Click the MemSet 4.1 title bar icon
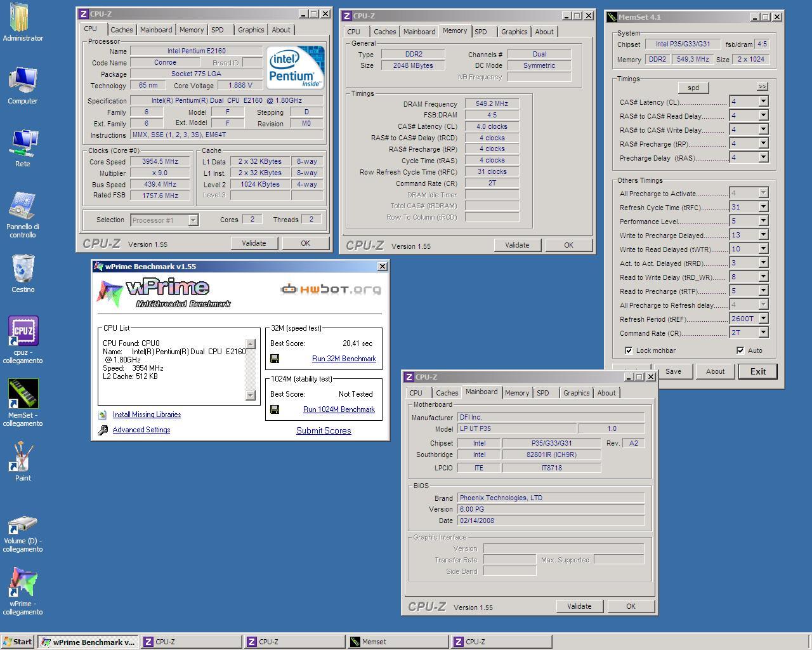The height and width of the screenshot is (650, 812). (612, 17)
